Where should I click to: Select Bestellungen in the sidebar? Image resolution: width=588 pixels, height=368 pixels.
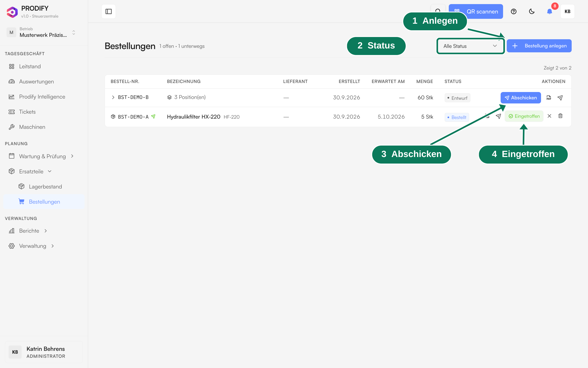[x=44, y=202]
